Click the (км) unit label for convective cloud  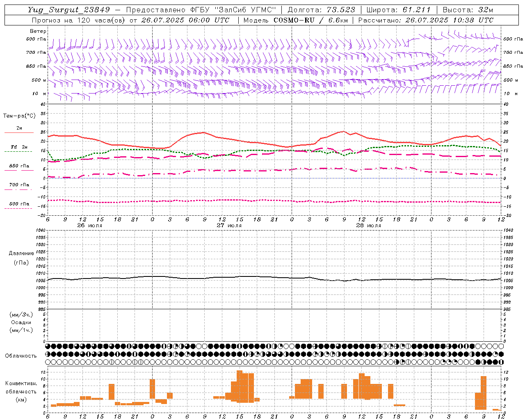pyautogui.click(x=21, y=399)
